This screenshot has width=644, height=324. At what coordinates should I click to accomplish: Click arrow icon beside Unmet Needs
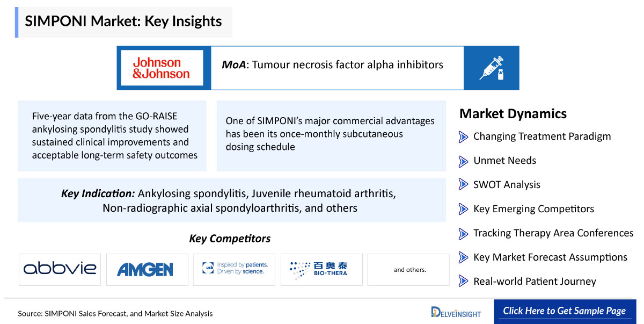point(463,161)
